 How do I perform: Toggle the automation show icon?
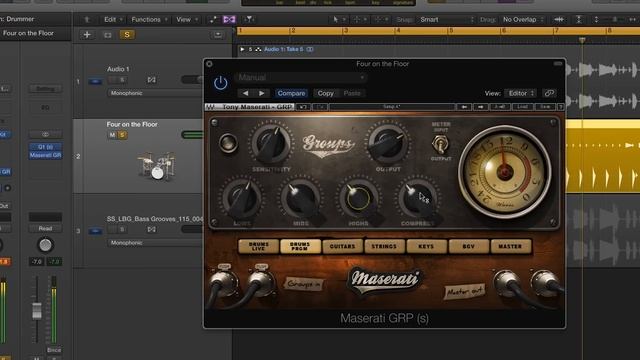pos(213,19)
